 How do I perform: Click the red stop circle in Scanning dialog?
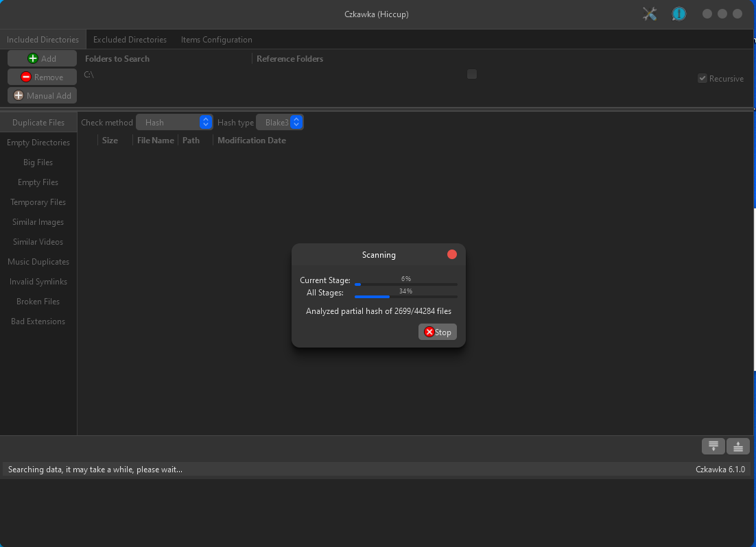coord(452,254)
